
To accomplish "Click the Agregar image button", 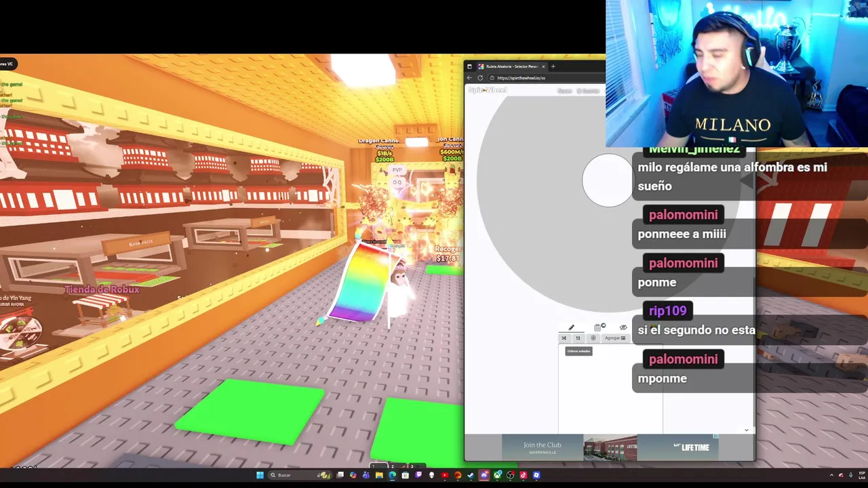I will coord(616,338).
